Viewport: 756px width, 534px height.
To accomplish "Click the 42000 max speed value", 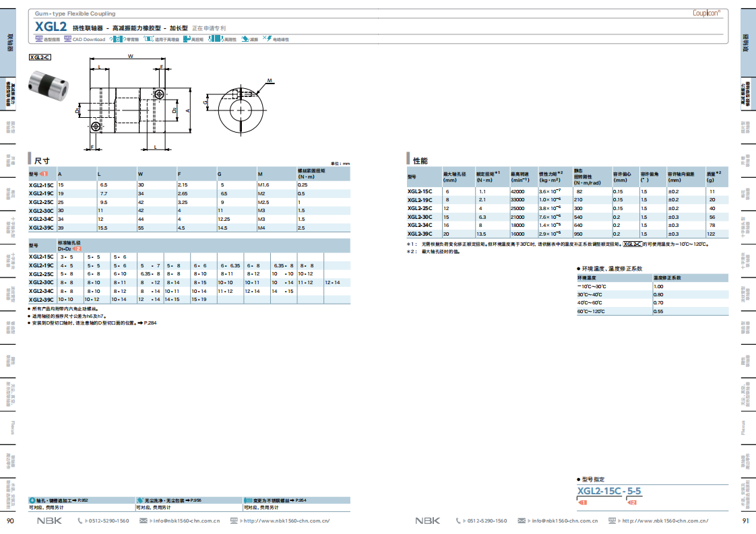I will [517, 192].
